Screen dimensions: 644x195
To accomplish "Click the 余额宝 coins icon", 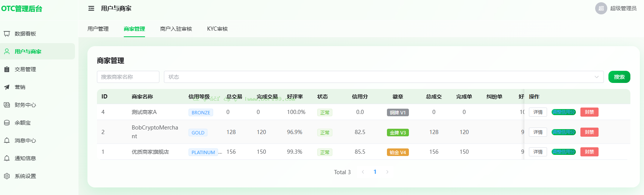I will (x=7, y=123).
